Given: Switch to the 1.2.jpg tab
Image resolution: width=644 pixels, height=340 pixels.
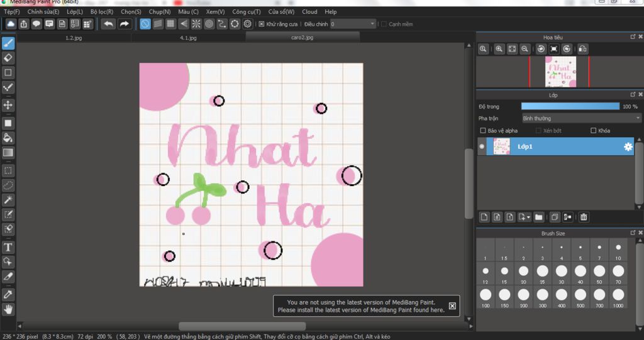Looking at the screenshot, I should (74, 37).
